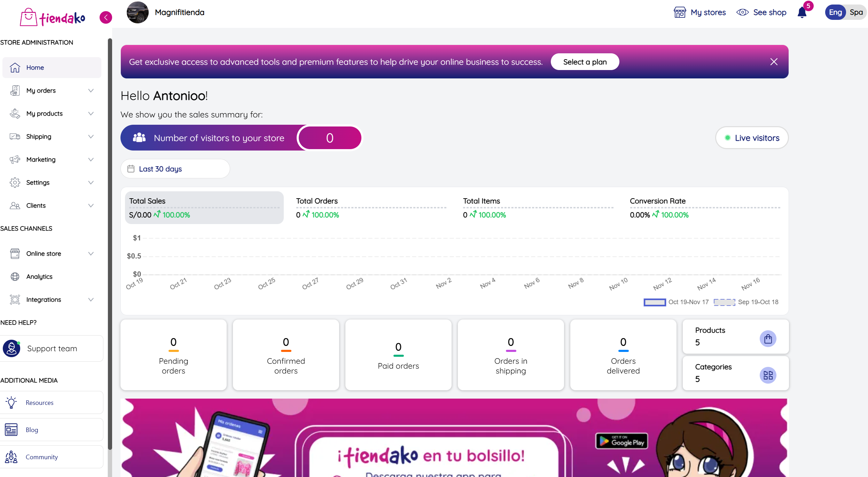Open the Support team link
The width and height of the screenshot is (868, 477).
pyautogui.click(x=52, y=348)
